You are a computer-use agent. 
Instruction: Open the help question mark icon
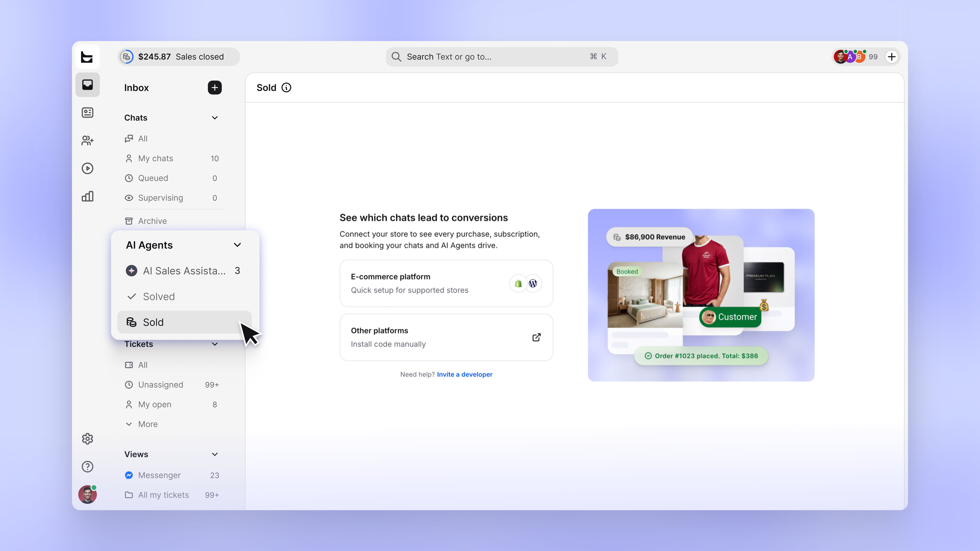(88, 467)
